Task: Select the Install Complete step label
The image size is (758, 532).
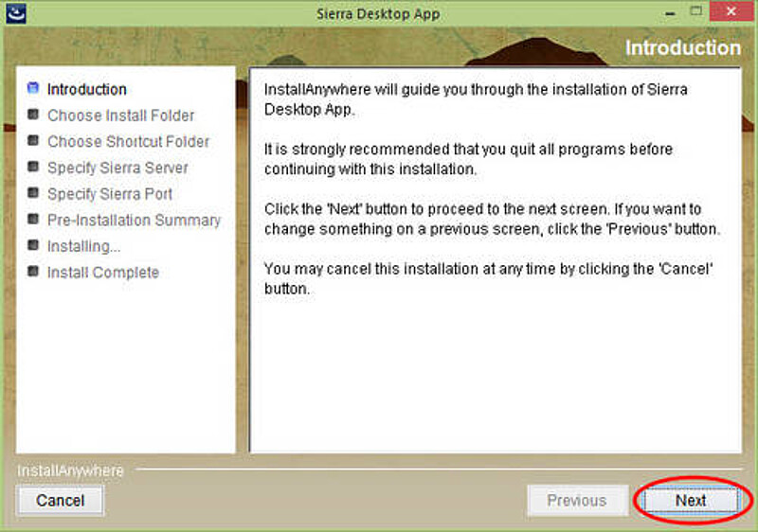Action: (x=103, y=273)
